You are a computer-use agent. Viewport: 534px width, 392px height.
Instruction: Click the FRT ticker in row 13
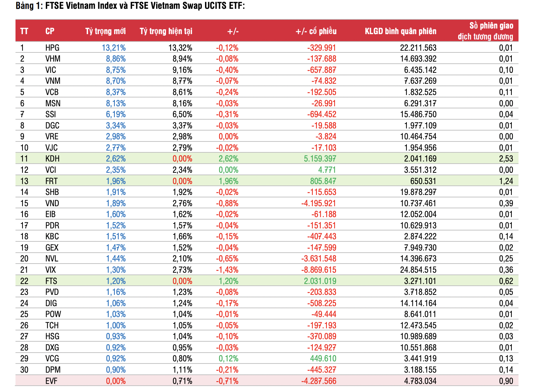pyautogui.click(x=51, y=181)
